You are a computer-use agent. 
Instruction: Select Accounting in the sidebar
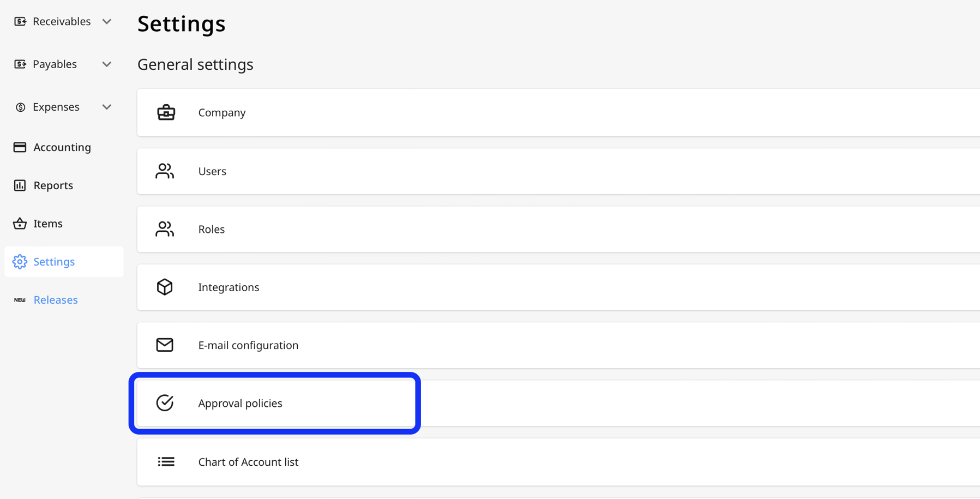(x=62, y=147)
